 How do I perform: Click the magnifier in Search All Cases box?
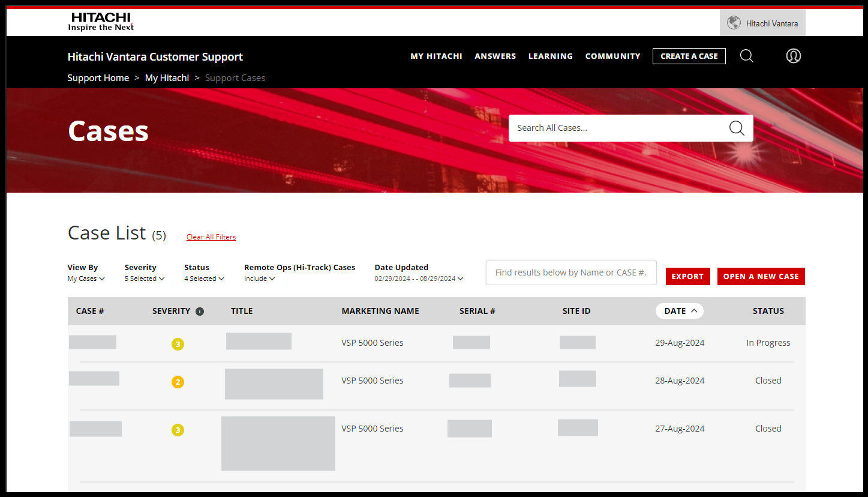[x=737, y=128]
